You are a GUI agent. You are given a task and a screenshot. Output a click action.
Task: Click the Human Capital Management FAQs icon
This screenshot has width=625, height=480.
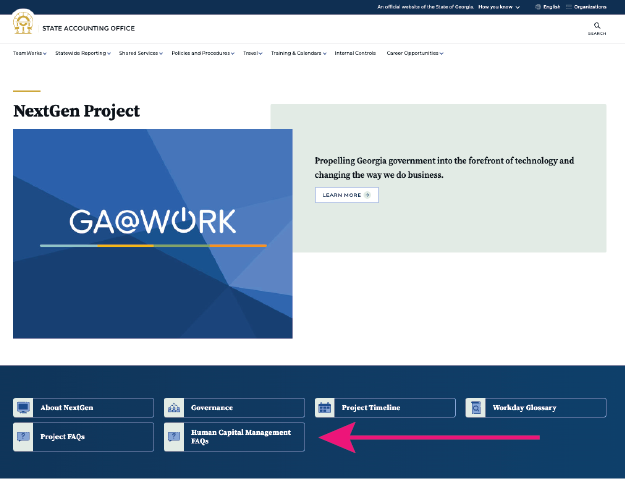tap(174, 437)
